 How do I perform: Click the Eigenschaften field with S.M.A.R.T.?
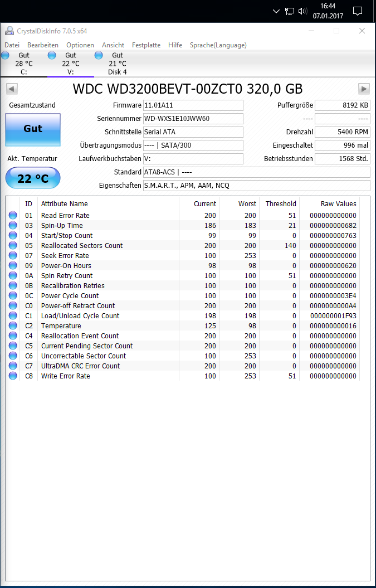point(257,185)
